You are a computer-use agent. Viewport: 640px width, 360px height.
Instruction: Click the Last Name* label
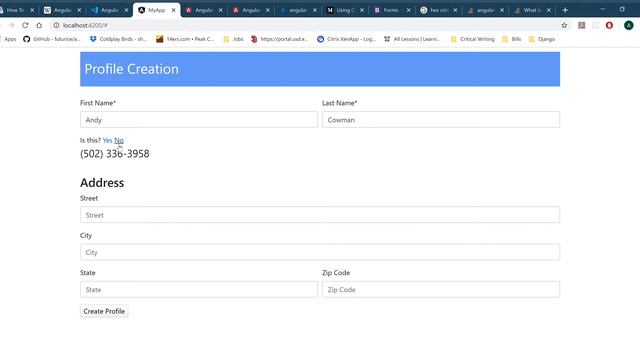(x=340, y=103)
